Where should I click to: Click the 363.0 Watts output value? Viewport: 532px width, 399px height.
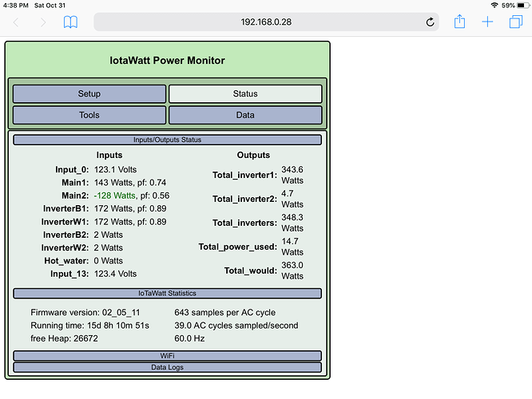292,271
